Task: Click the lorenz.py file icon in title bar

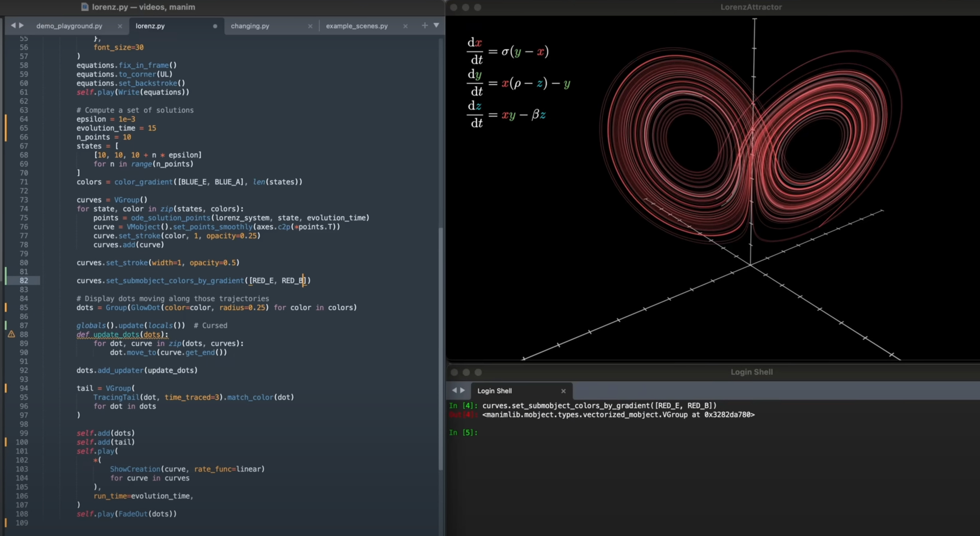Action: click(x=85, y=7)
